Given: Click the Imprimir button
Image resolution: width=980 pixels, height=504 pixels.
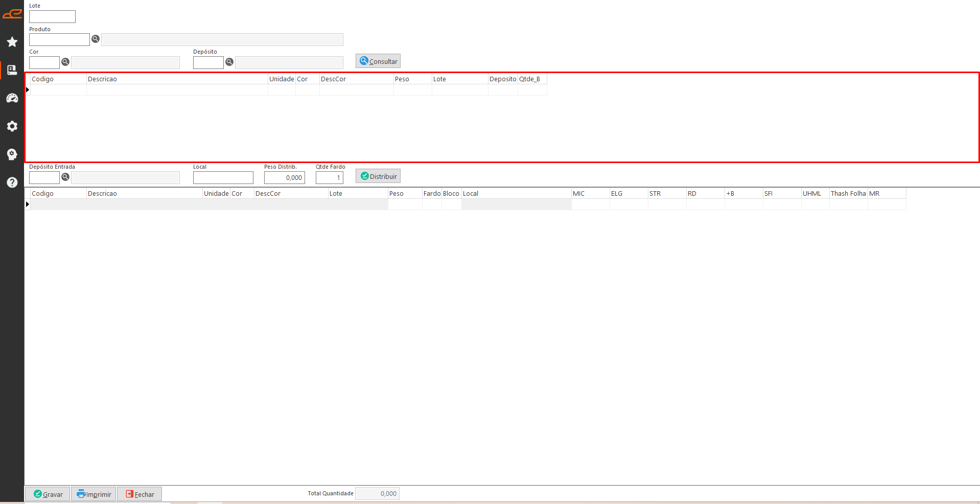Looking at the screenshot, I should point(94,494).
